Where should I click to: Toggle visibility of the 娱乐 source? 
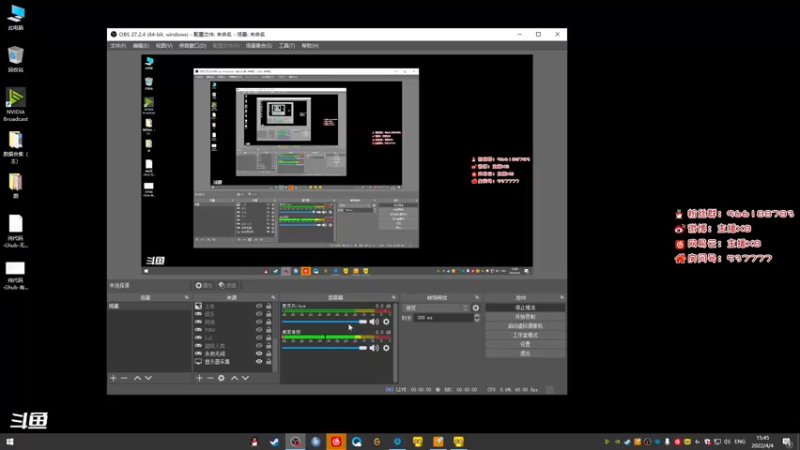259,314
